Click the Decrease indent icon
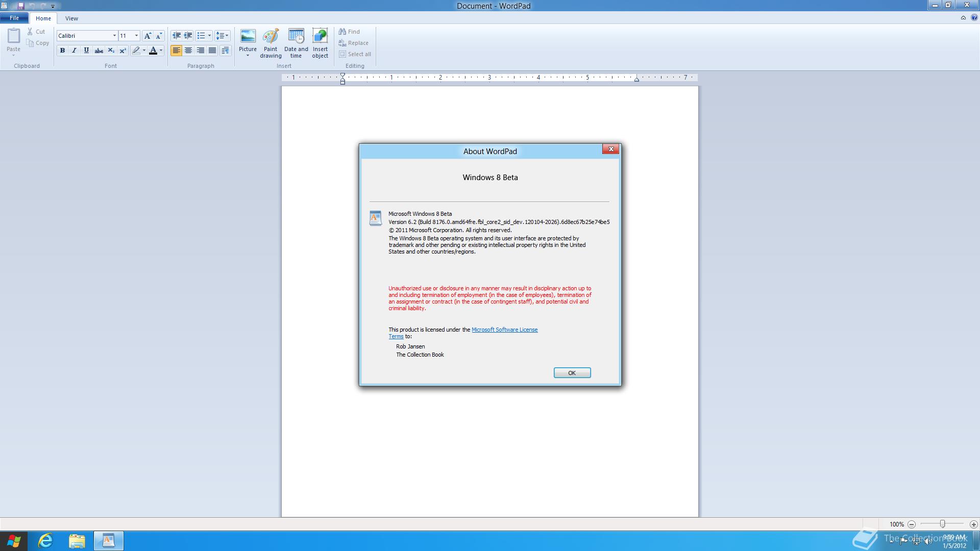The width and height of the screenshot is (980, 551). click(x=176, y=36)
